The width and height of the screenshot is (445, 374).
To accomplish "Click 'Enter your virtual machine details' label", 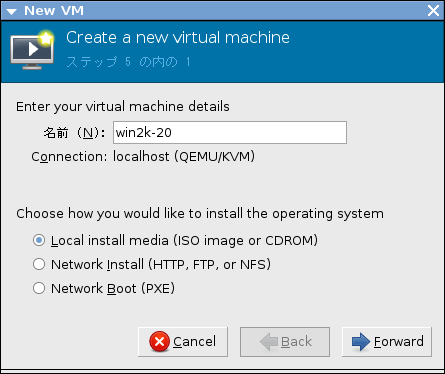I will [123, 107].
